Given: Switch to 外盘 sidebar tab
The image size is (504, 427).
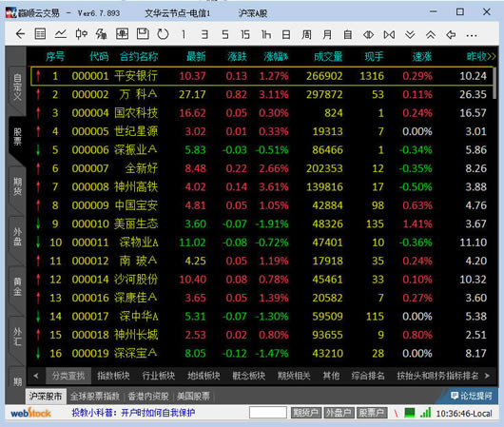Looking at the screenshot, I should pos(17,237).
